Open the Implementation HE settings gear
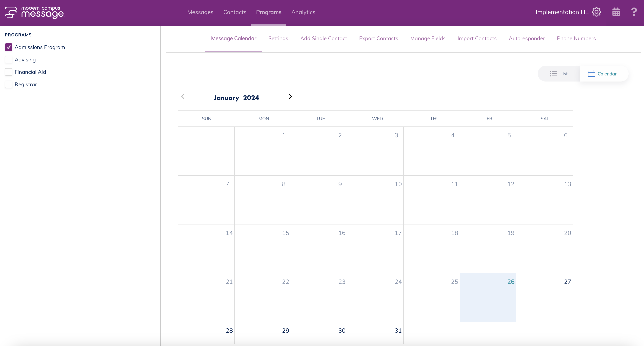The width and height of the screenshot is (644, 346). coord(596,12)
